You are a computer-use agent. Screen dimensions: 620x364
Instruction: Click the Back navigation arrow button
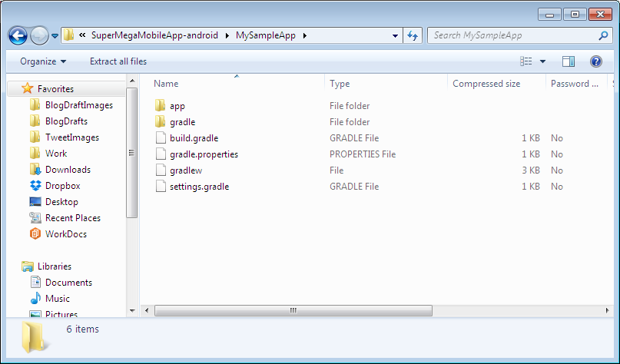18,35
